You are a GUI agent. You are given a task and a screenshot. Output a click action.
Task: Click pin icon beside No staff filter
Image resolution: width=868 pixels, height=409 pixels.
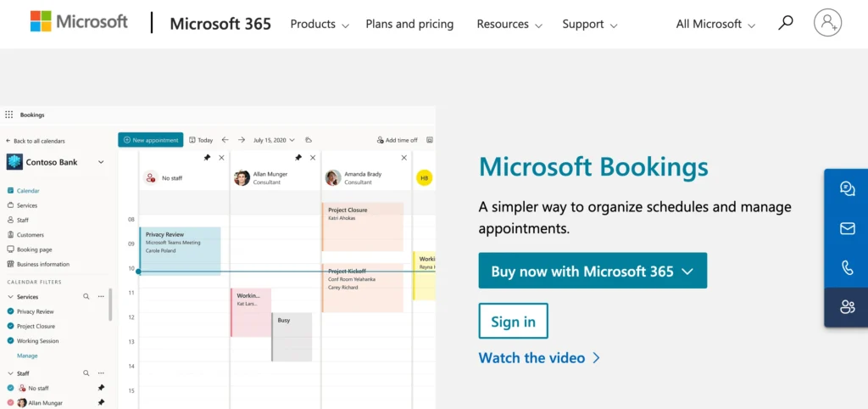tap(101, 388)
